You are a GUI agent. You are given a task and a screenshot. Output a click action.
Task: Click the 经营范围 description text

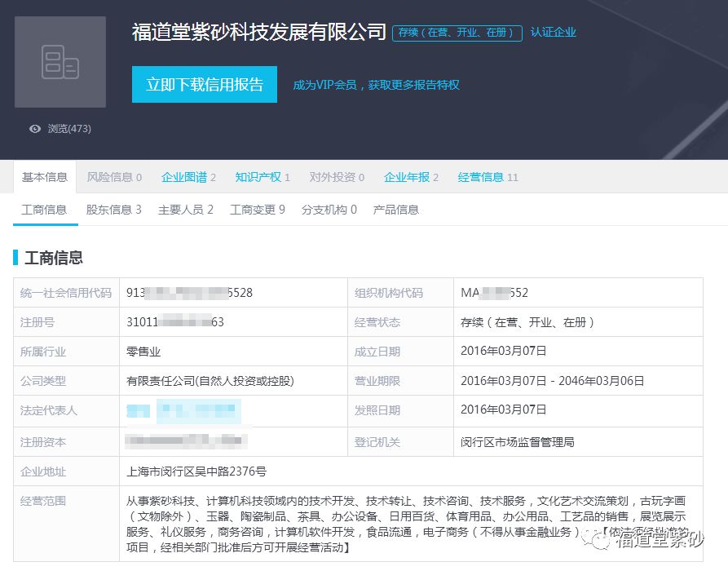coord(406,524)
